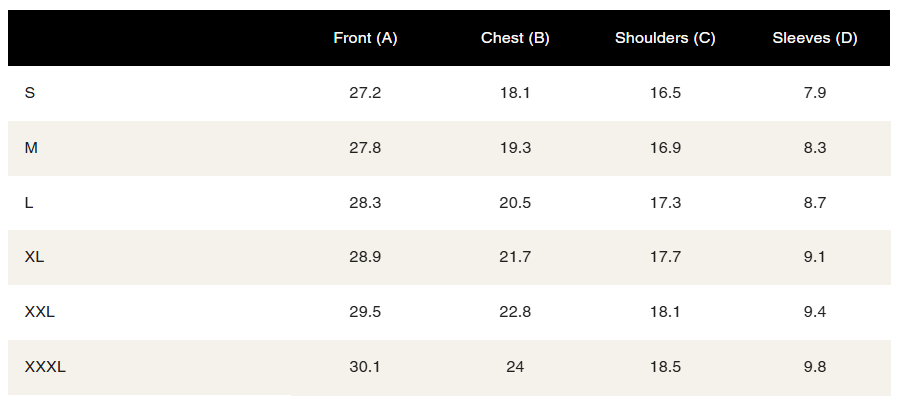Screen dimensions: 903x409
Task: Click the 17.3 shoulders value for L
Action: coord(665,203)
